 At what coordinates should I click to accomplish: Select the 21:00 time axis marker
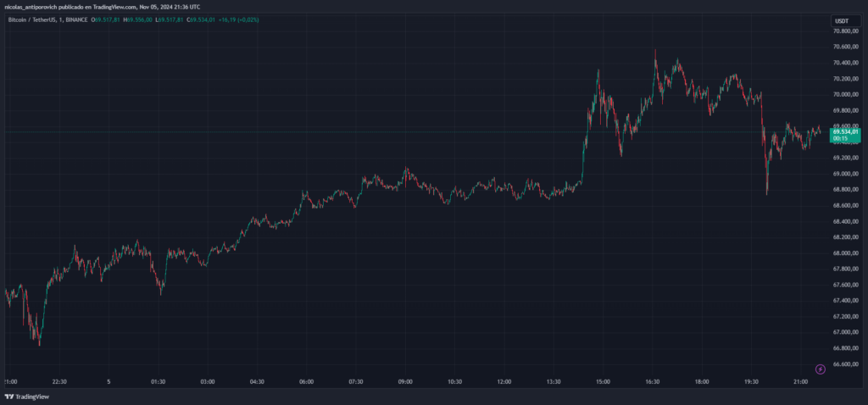tap(801, 382)
